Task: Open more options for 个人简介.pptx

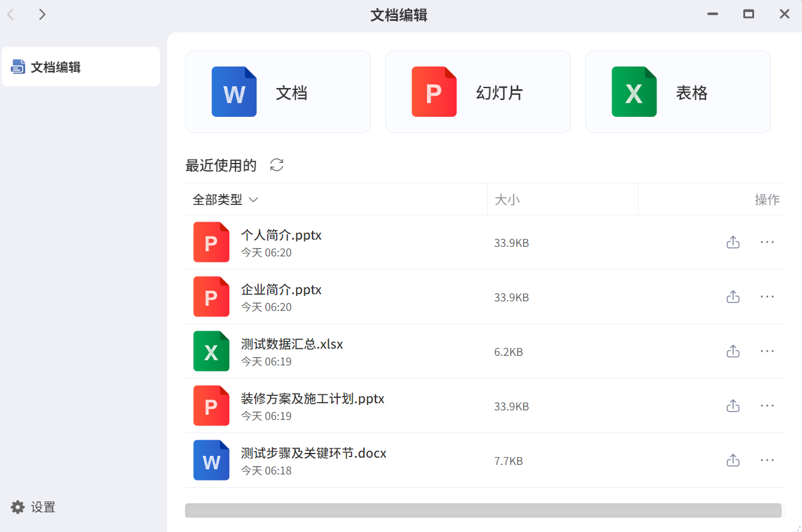Action: click(x=767, y=242)
